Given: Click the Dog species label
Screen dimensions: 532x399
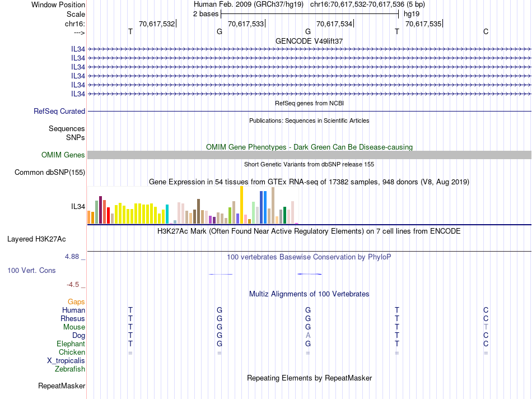Looking at the screenshot, I should coord(78,336).
